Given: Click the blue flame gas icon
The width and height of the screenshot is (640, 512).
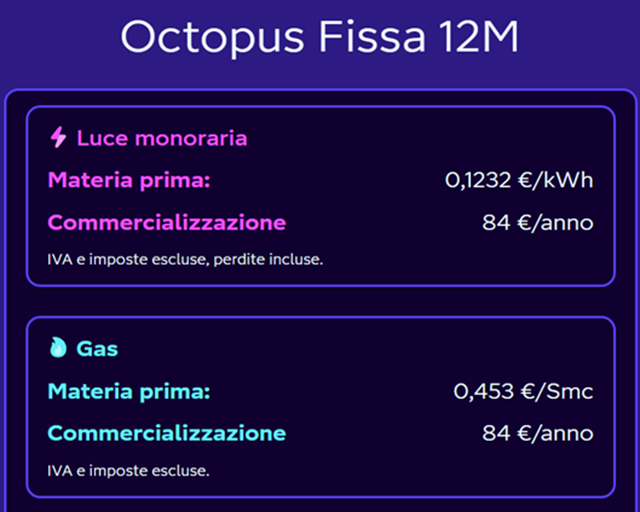Looking at the screenshot, I should (59, 348).
